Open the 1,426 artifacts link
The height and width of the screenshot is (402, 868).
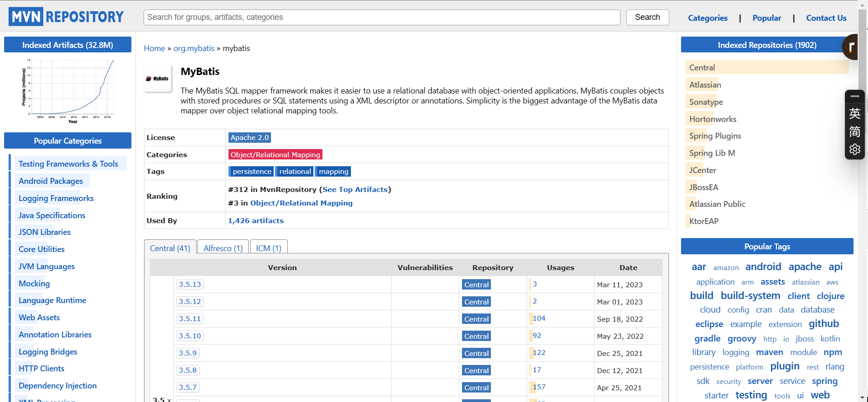click(x=256, y=221)
